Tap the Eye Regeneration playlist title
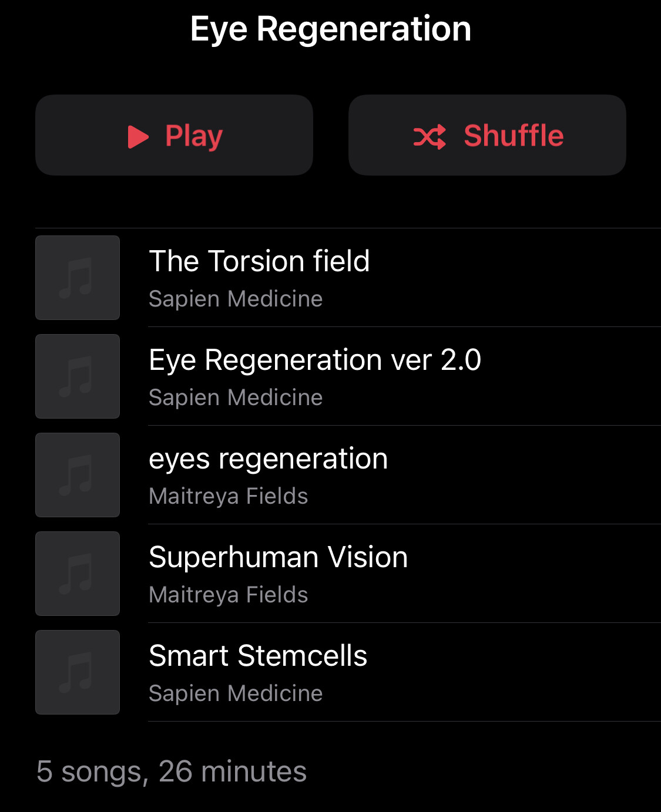Viewport: 661px width, 812px height. 331,29
